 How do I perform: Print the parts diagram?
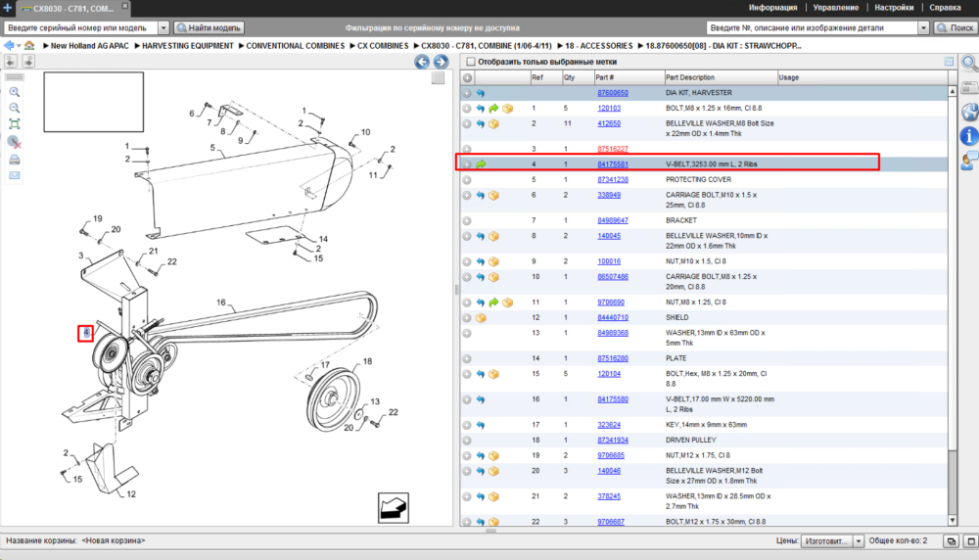click(x=15, y=160)
